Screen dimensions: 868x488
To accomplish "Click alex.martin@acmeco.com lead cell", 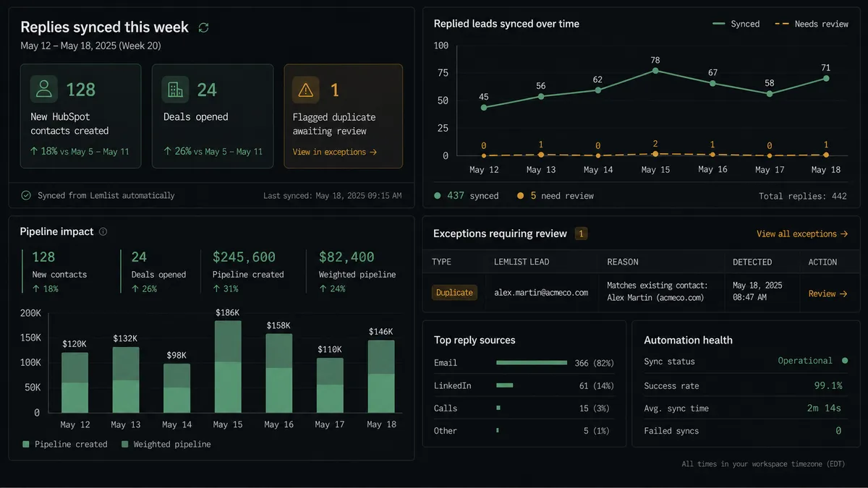I will click(x=541, y=293).
